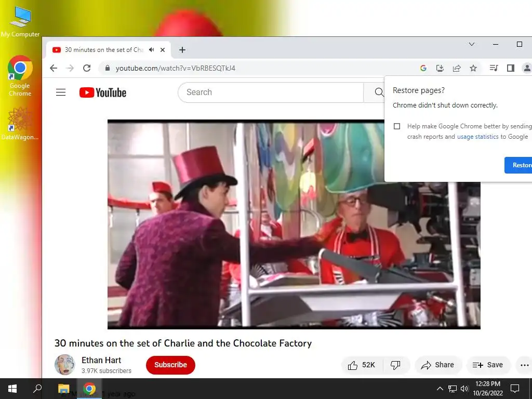Screen dimensions: 532x399
Task: Dislike the video with thumbs down
Action: tap(395, 365)
